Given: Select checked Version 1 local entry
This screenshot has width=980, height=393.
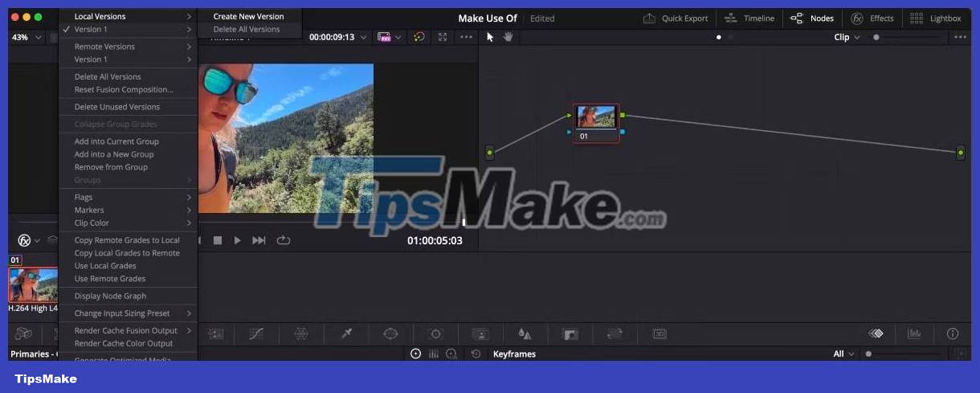Looking at the screenshot, I should click(129, 29).
